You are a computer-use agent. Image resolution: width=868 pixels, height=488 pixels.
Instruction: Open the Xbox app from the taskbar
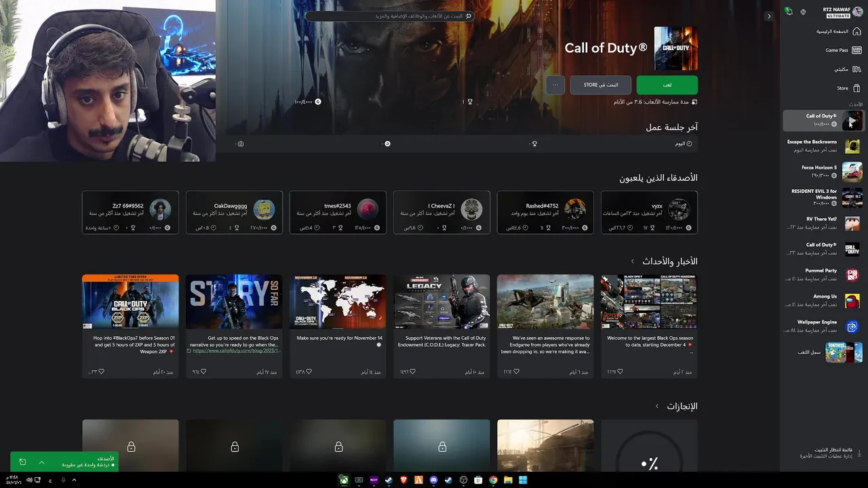pos(344,480)
